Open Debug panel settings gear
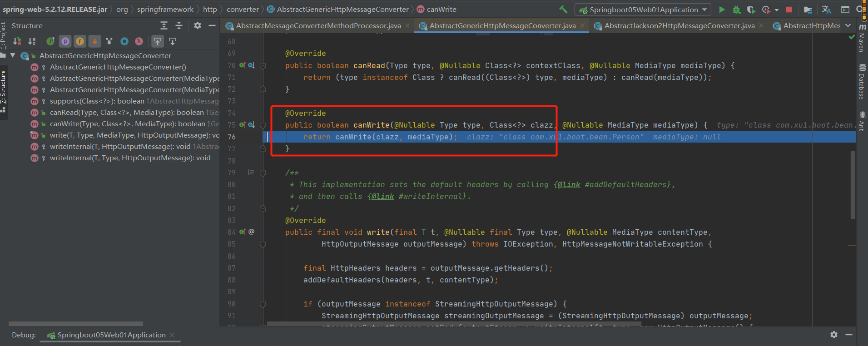This screenshot has height=346, width=868. coord(834,335)
